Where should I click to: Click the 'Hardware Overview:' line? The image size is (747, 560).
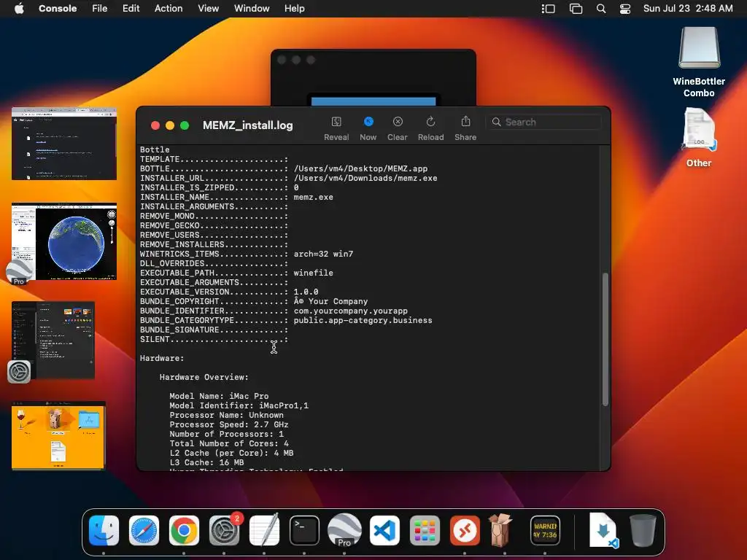point(204,377)
